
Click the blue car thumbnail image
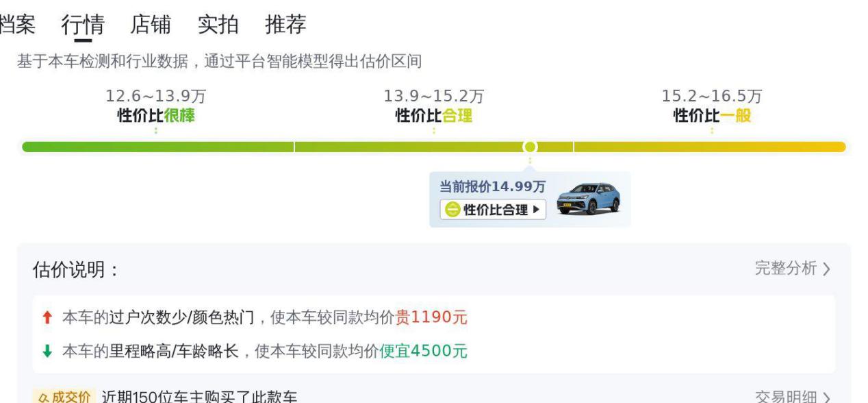point(588,199)
